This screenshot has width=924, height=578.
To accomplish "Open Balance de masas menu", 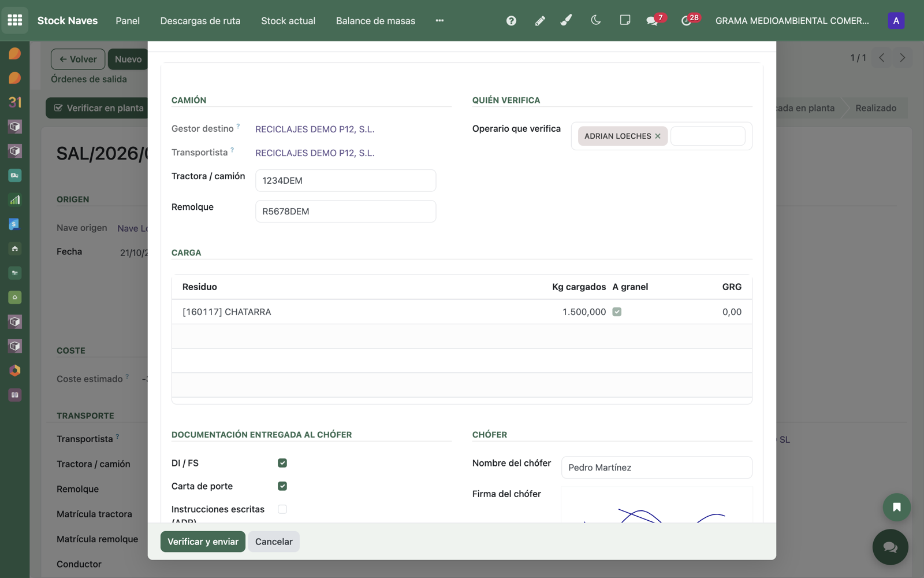I will [x=375, y=21].
